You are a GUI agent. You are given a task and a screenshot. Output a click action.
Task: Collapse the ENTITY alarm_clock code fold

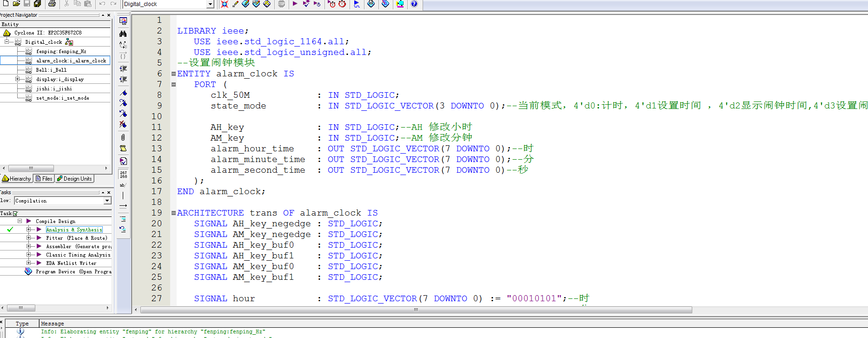(x=173, y=74)
